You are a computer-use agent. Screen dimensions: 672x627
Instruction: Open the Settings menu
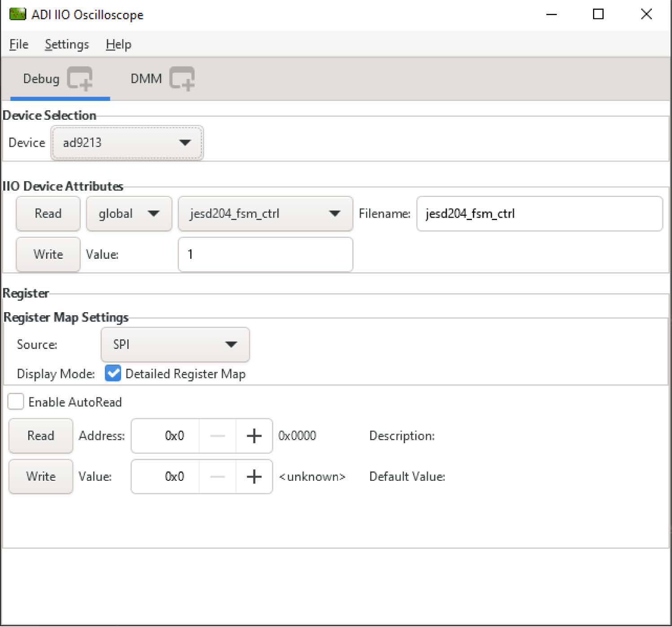click(67, 44)
